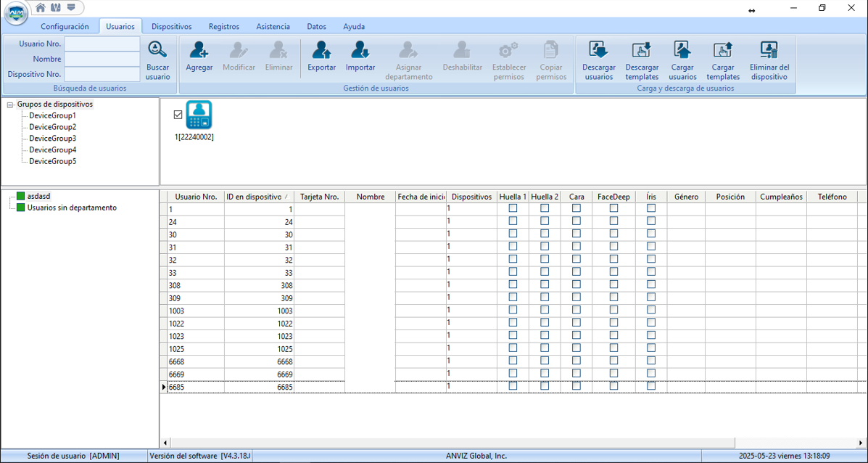Click Cargar usuarios icon
Screen dimensions: 868x463
pos(682,60)
